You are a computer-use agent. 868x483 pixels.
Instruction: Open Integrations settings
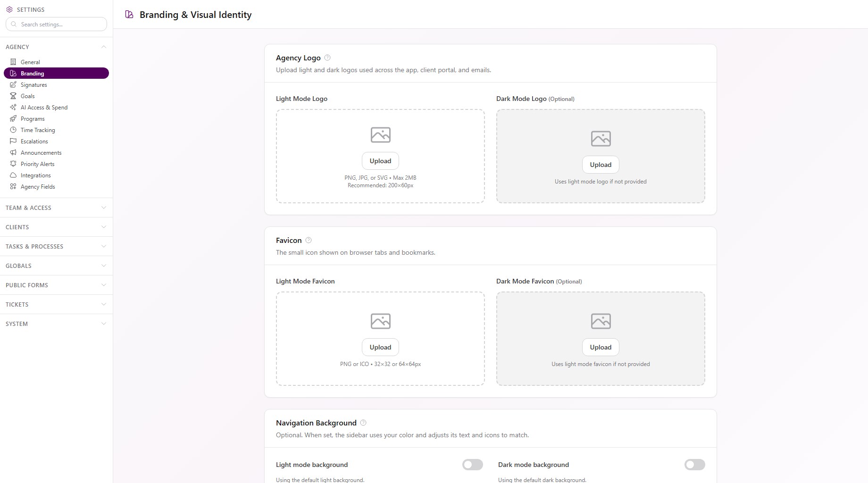pyautogui.click(x=56, y=175)
